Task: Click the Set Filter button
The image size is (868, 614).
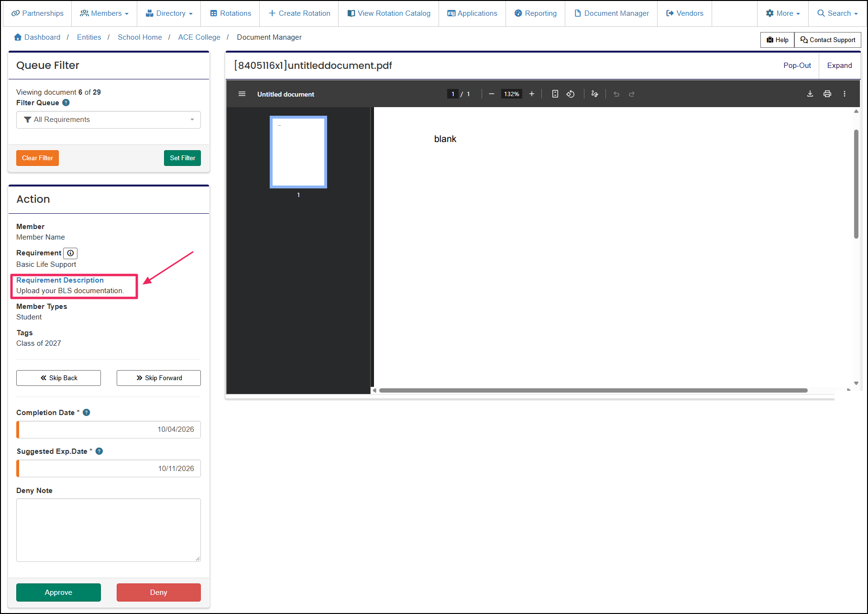Action: click(182, 158)
